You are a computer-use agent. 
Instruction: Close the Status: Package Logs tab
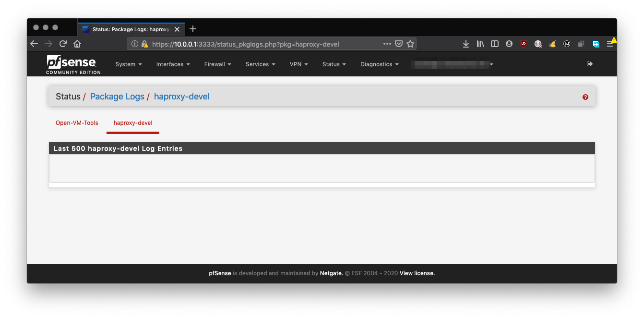point(177,29)
